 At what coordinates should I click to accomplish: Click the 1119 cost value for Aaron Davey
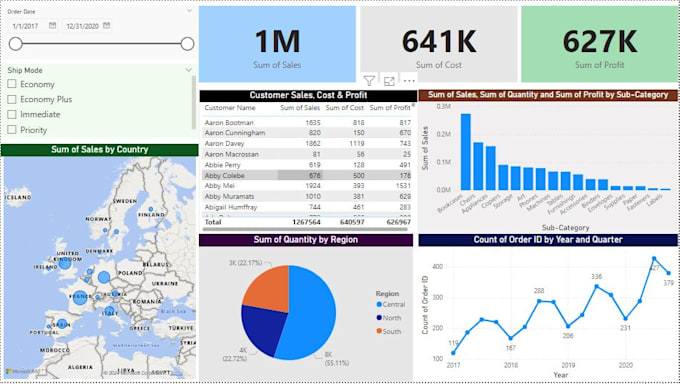click(x=356, y=144)
